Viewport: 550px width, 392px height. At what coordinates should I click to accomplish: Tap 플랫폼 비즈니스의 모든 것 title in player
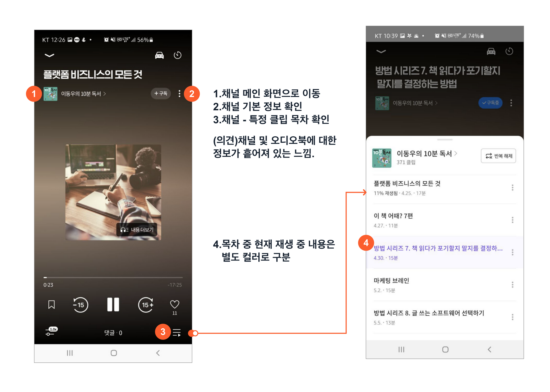click(x=93, y=75)
